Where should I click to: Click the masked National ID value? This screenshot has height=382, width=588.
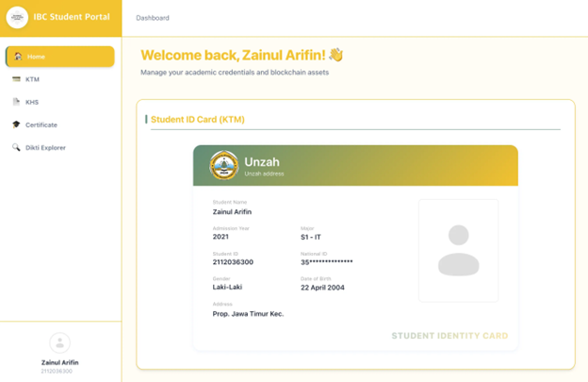[326, 262]
